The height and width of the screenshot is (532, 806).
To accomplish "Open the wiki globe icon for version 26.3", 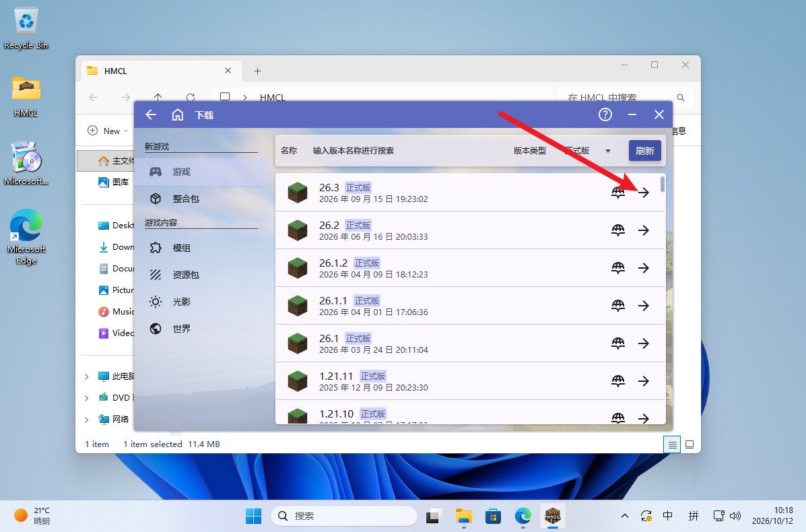I will click(618, 192).
